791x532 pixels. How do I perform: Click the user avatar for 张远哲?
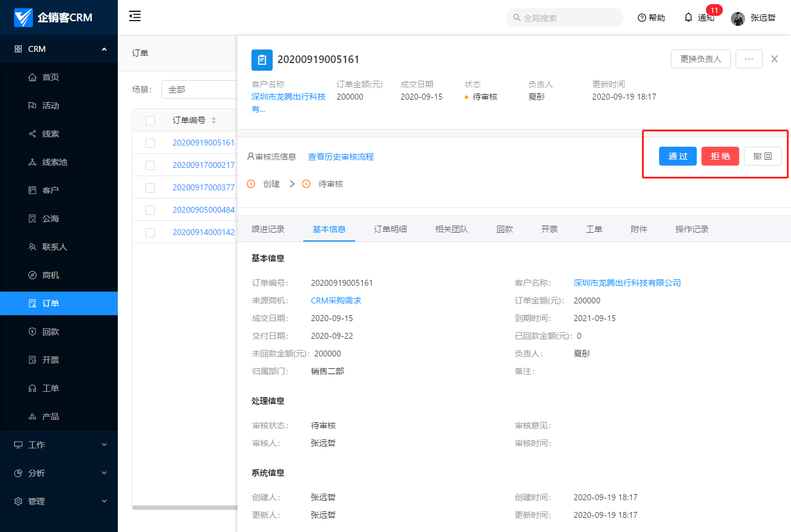point(738,18)
